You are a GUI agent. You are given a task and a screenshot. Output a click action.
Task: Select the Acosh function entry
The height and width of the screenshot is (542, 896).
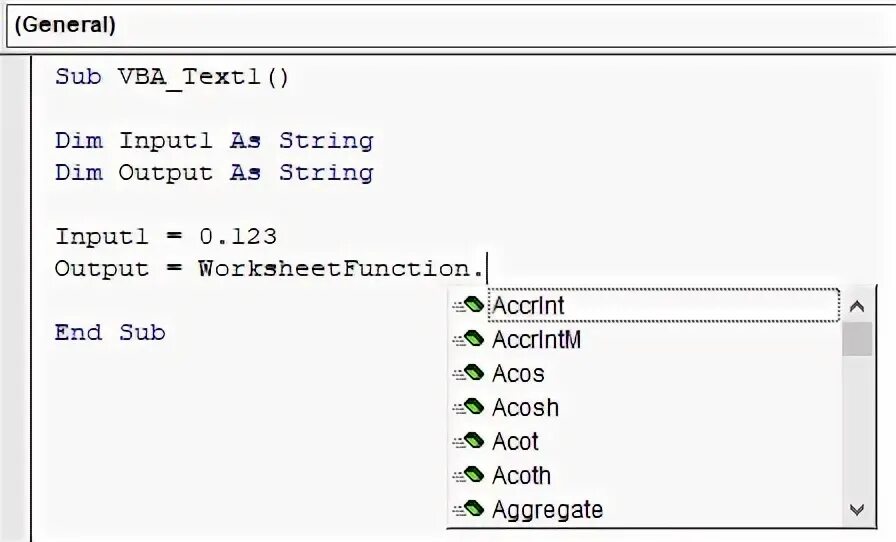point(525,408)
